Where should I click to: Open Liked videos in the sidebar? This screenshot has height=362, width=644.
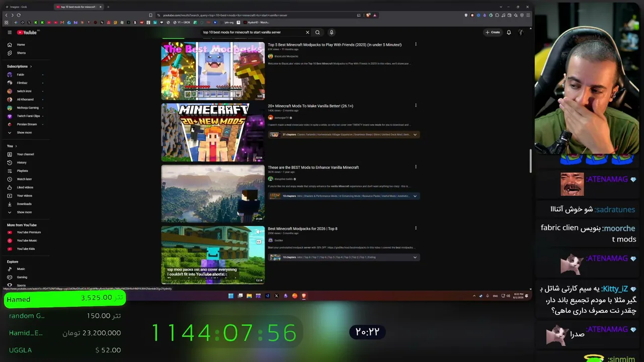(25, 188)
